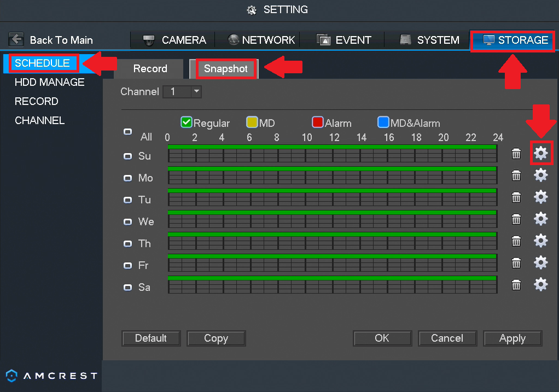The image size is (559, 392).
Task: Delete Thursday schedule with trash icon
Action: (x=516, y=241)
